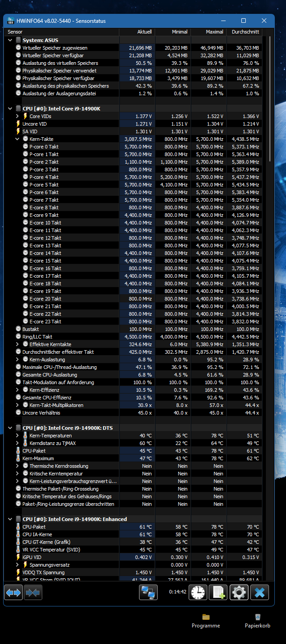Close sensor window with blue X button
The width and height of the screenshot is (286, 644).
pos(259,593)
